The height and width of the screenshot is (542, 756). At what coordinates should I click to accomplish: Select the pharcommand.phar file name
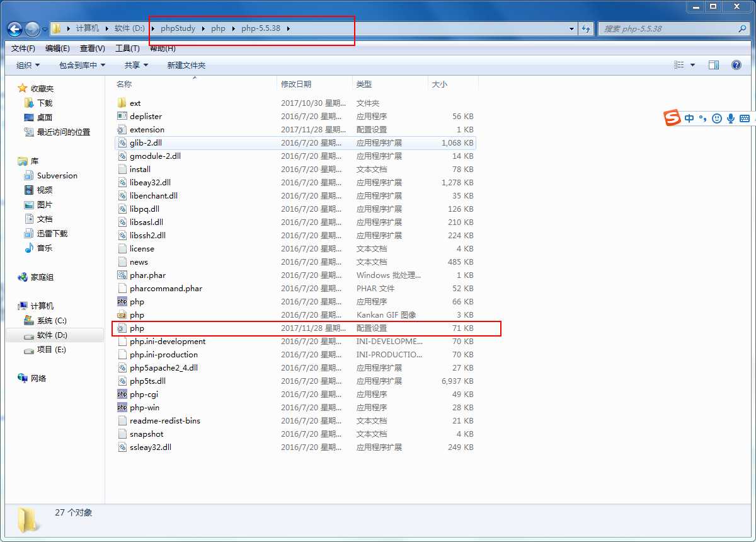point(166,288)
